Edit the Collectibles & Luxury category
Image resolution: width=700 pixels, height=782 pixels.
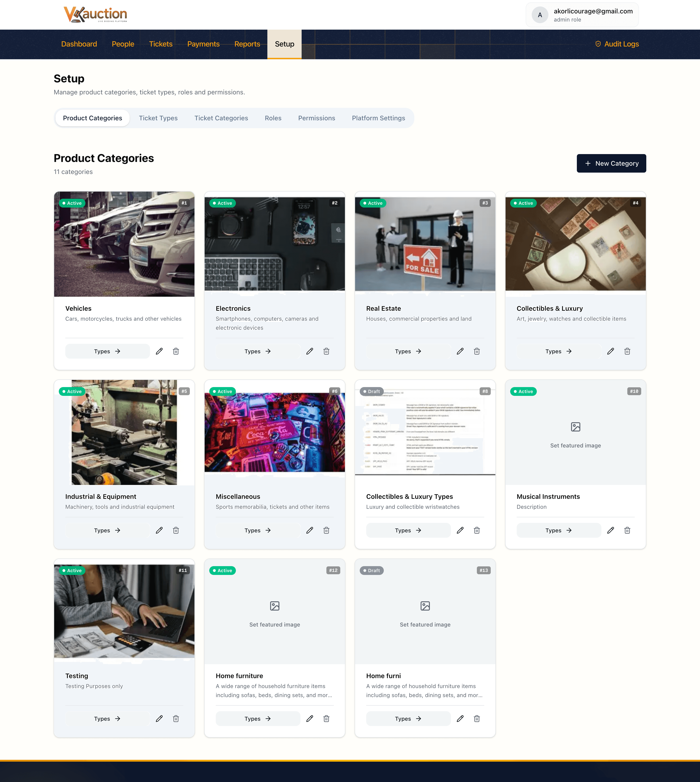610,351
